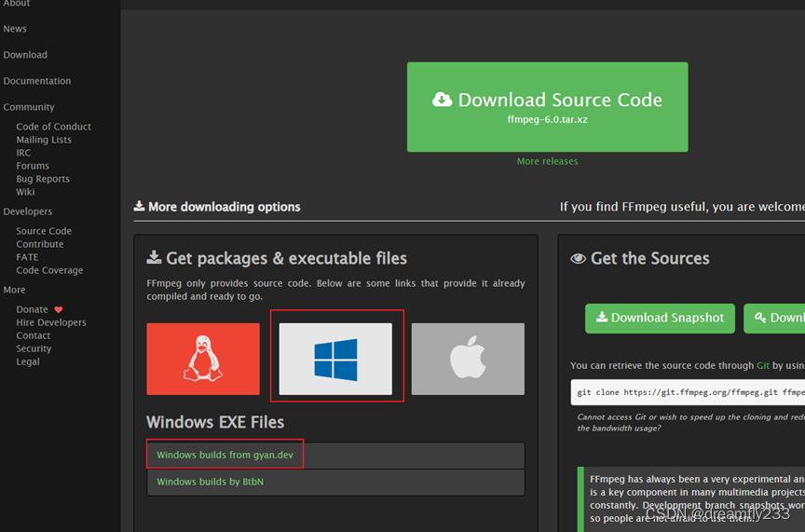Select the Linux penguin packages tile
805x532 pixels.
(x=203, y=359)
